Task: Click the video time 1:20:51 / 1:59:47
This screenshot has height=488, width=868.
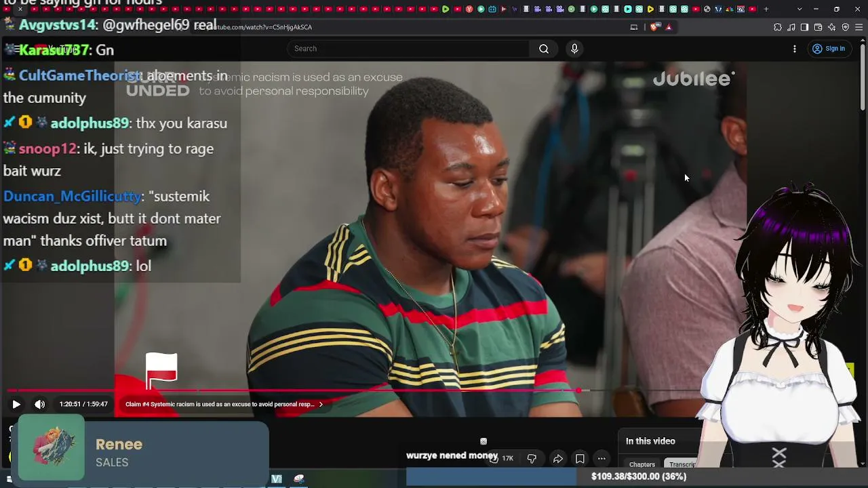Action: click(x=83, y=405)
